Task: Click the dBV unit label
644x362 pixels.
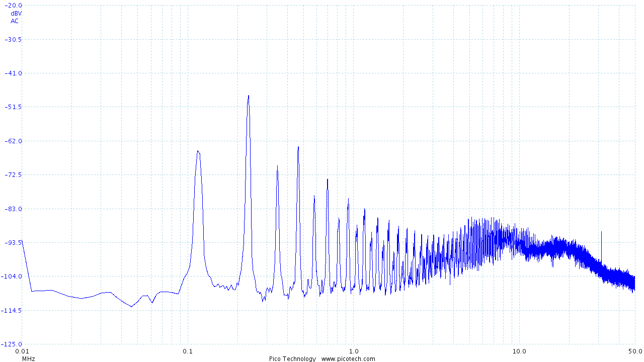Action: pyautogui.click(x=16, y=14)
